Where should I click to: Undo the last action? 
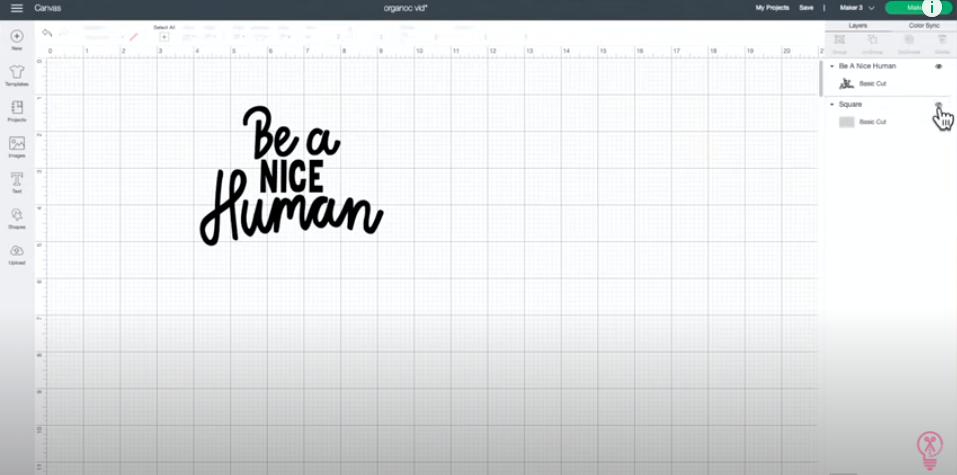click(x=47, y=33)
